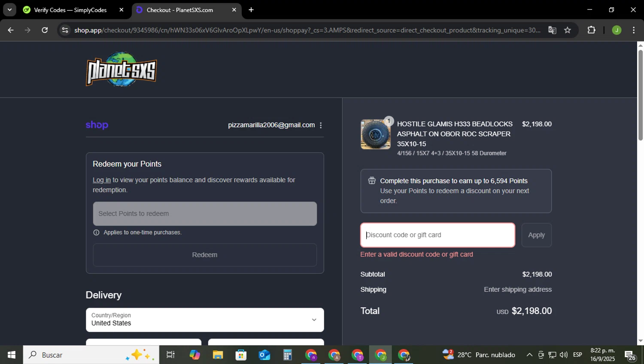Launch Copilot from the taskbar
Screen dimensions: 644x364
coord(194,355)
